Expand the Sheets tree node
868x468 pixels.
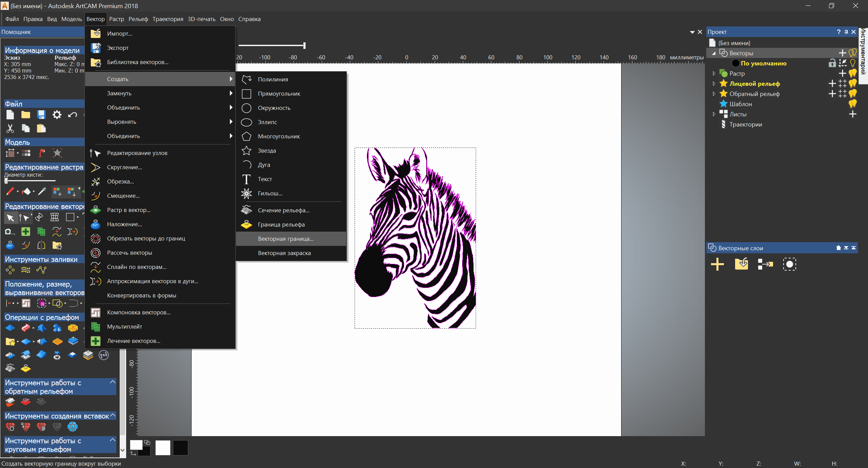[714, 114]
